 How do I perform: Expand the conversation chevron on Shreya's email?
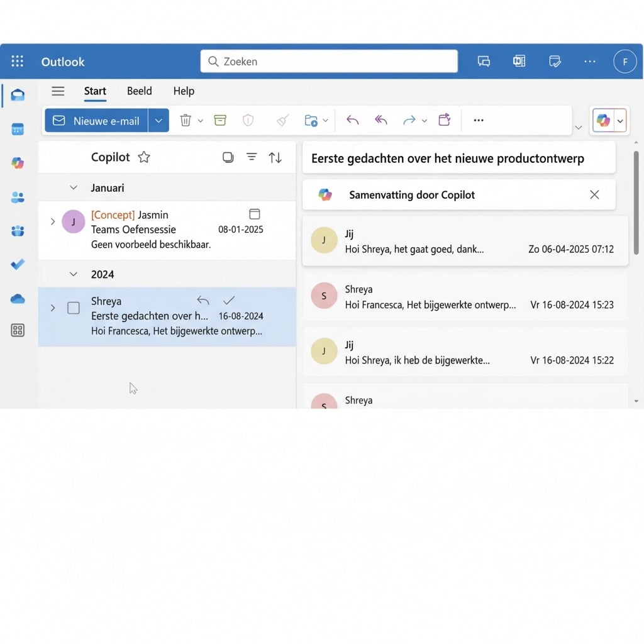coord(52,309)
